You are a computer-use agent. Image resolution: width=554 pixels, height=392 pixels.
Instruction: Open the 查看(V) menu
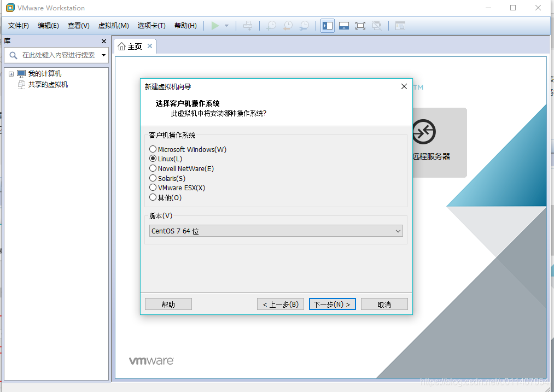click(78, 26)
